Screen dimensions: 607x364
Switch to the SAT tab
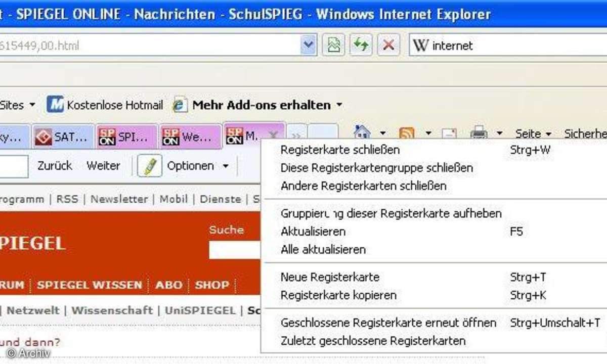[x=64, y=136]
